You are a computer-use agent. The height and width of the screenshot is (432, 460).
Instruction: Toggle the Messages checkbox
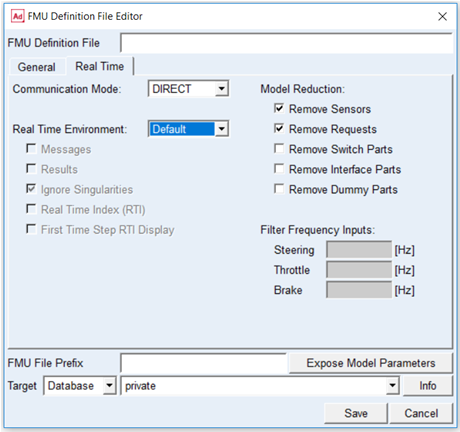coord(31,149)
